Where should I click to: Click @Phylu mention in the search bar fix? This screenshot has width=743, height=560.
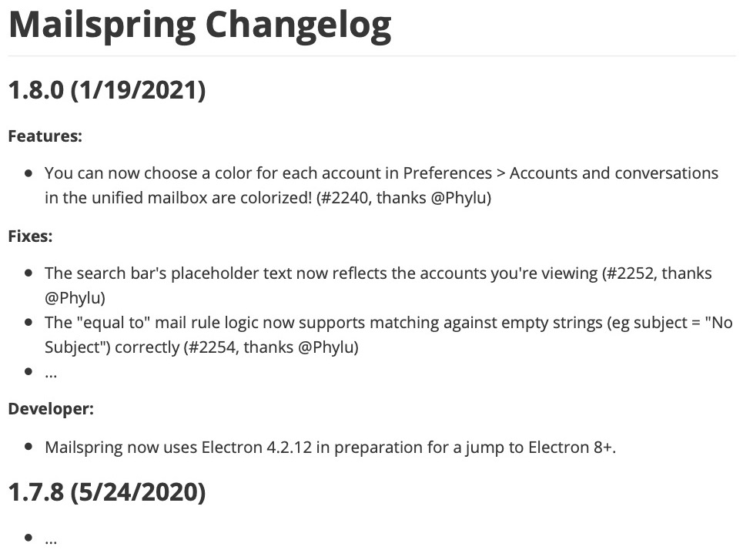pos(75,297)
